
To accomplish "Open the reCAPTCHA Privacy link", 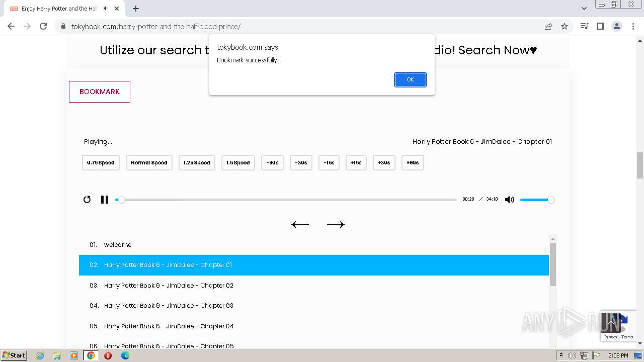I will point(610,337).
